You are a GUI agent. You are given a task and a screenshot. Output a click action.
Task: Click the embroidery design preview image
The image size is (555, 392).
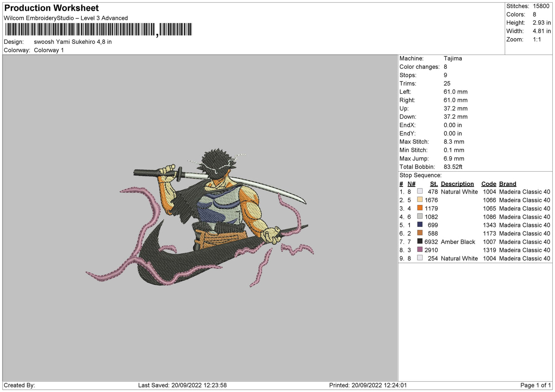pyautogui.click(x=200, y=219)
